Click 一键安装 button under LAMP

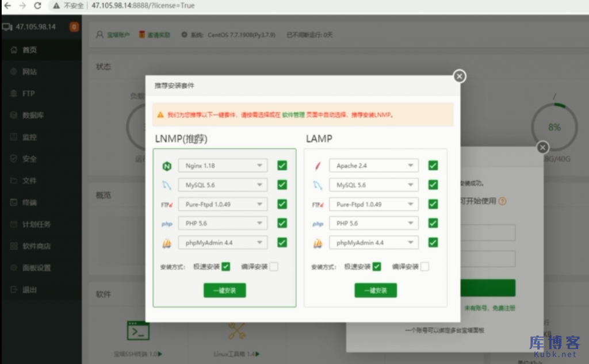click(x=376, y=290)
